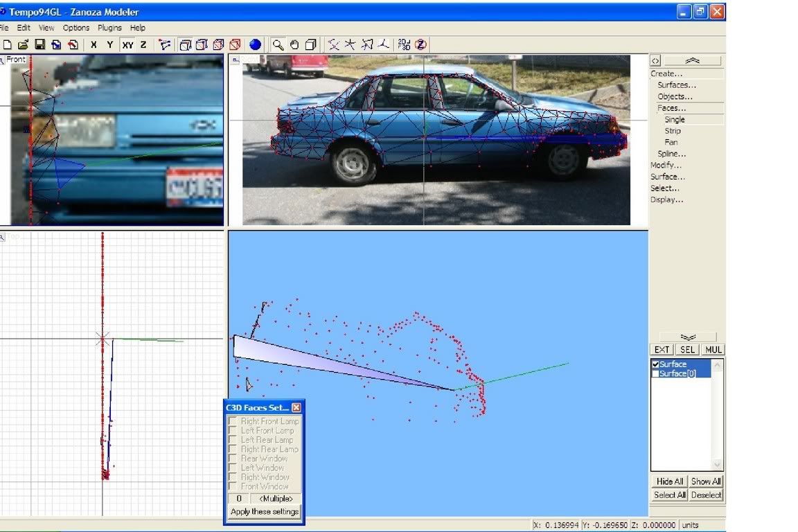Open the Options menu

tap(76, 28)
